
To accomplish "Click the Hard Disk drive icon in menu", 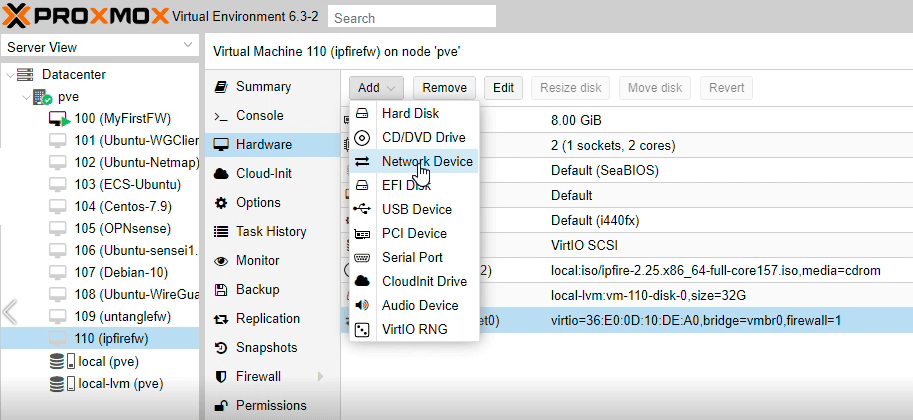I will tap(362, 114).
